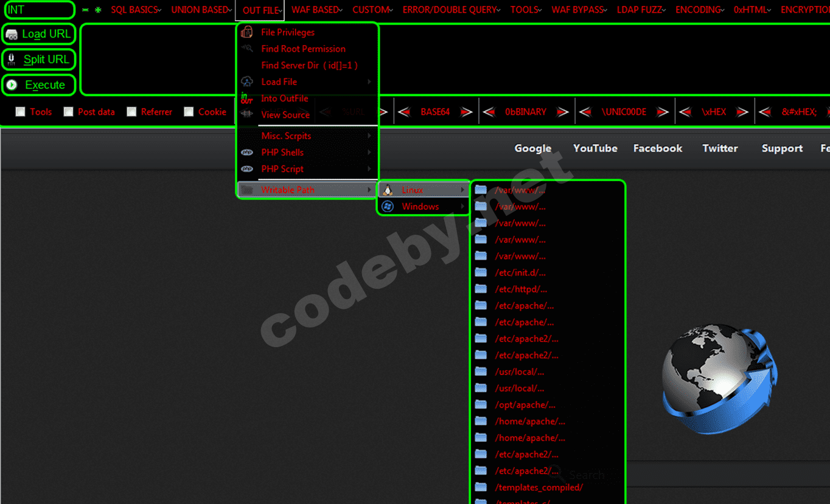Expand the Misc. Scrpits submenu

tap(307, 136)
